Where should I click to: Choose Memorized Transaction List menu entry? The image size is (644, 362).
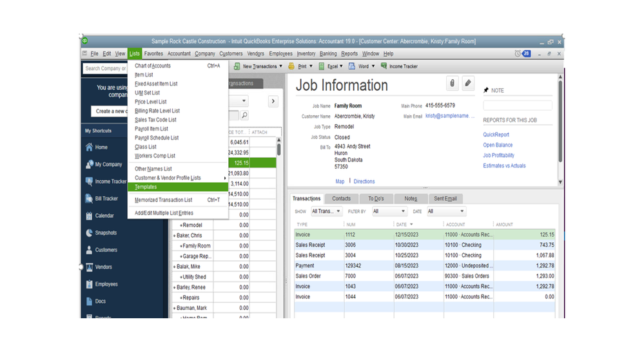(178, 200)
